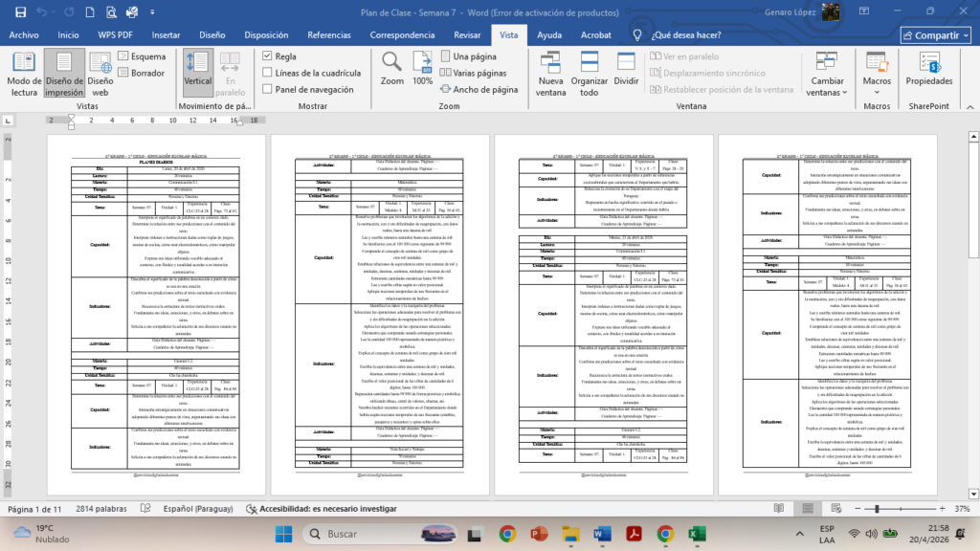Switch to Diseño web view
The width and height of the screenshot is (980, 551).
pyautogui.click(x=100, y=75)
